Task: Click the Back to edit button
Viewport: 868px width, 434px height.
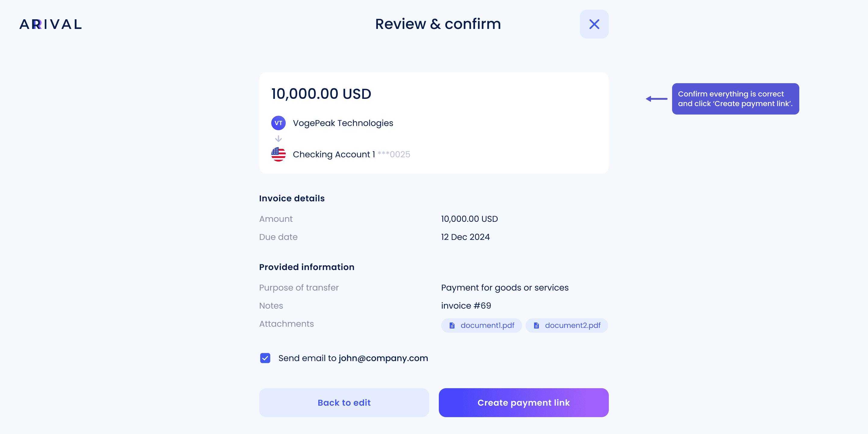Action: 344,403
